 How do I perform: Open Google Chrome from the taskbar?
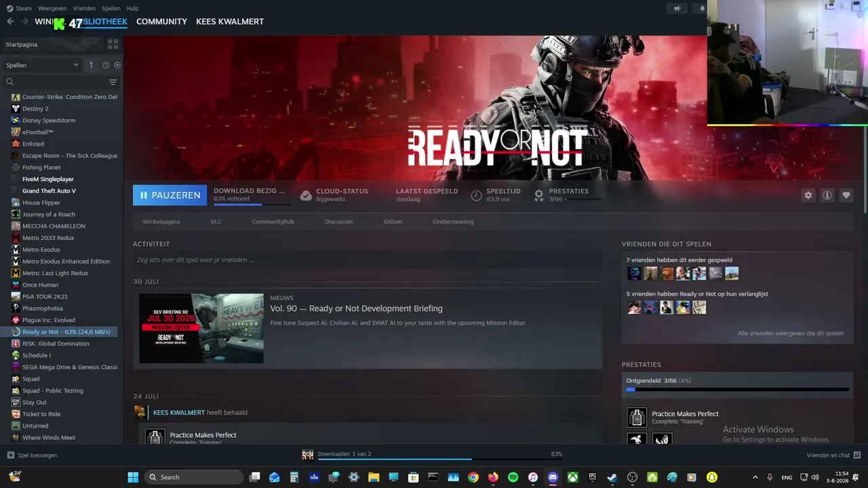473,477
